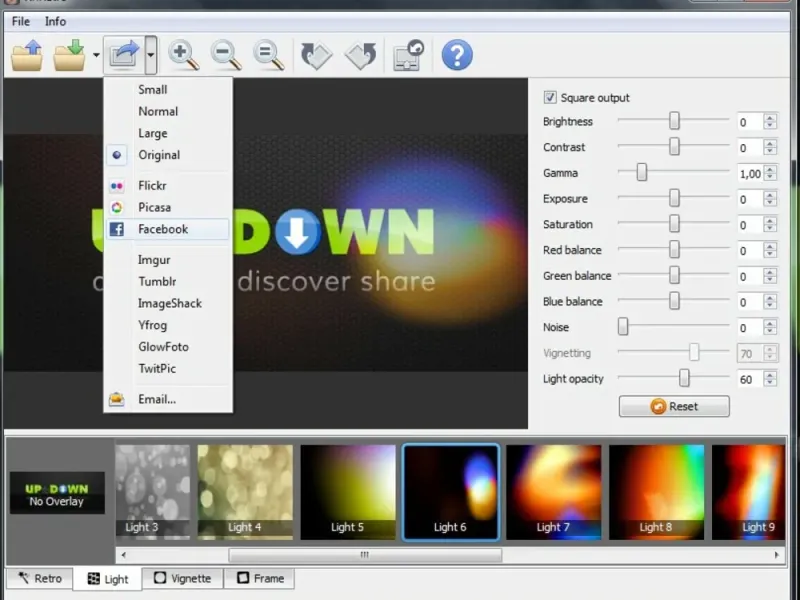
Task: Expand the save button dropdown arrow
Action: click(97, 55)
